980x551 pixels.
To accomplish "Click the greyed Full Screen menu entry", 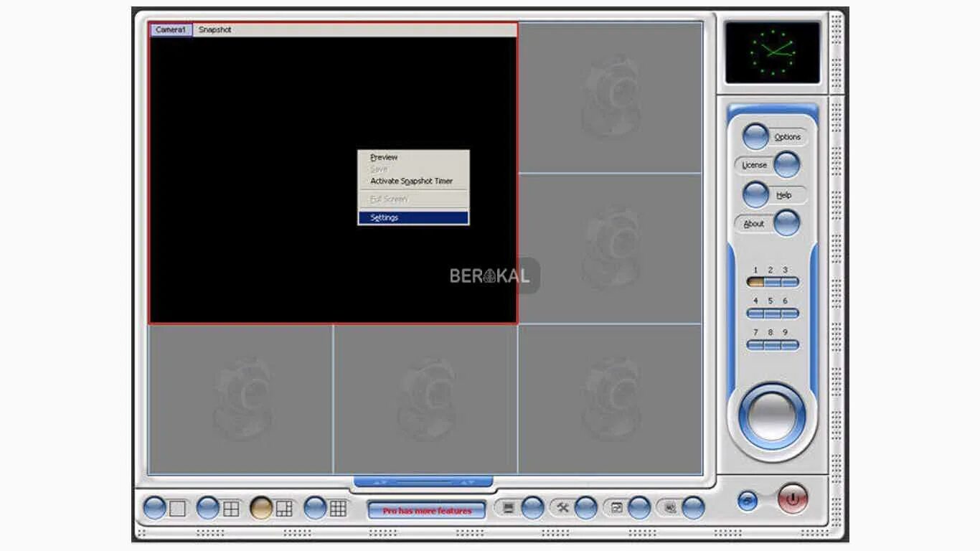I will 413,199.
